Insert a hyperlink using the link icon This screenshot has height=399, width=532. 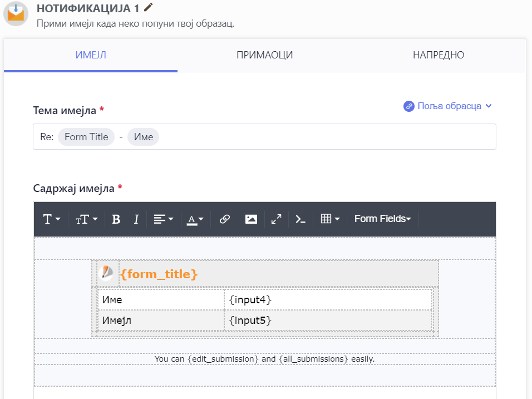225,219
